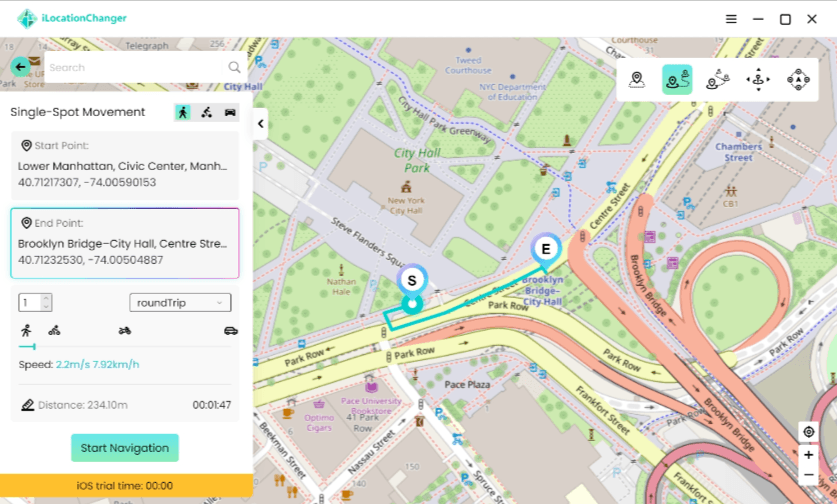Maximize the iLocationChanger window

[x=785, y=19]
